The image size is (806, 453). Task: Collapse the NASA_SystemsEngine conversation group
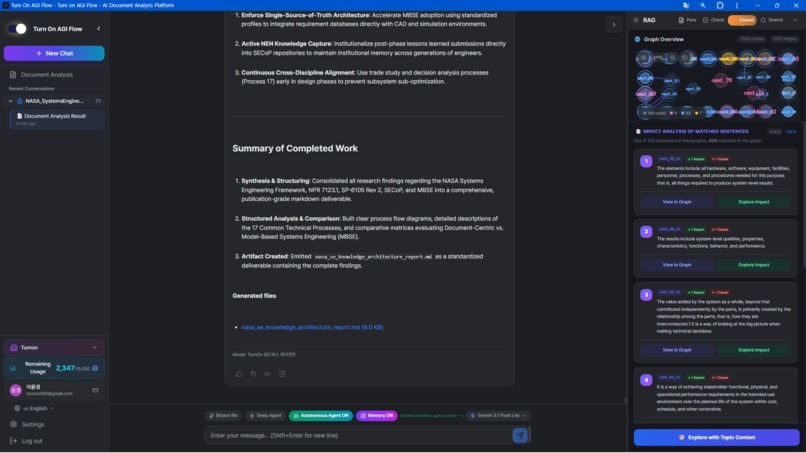[x=10, y=101]
